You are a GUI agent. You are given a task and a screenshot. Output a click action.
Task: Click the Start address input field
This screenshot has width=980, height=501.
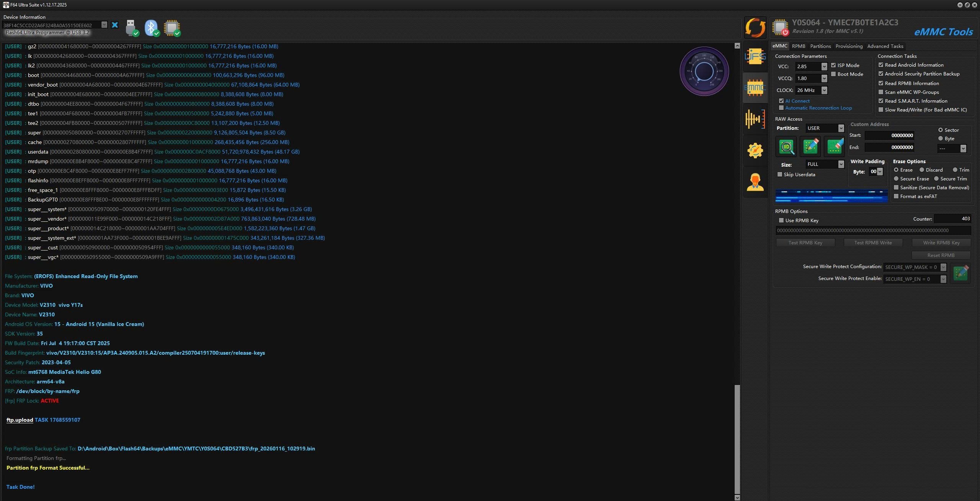(x=890, y=136)
